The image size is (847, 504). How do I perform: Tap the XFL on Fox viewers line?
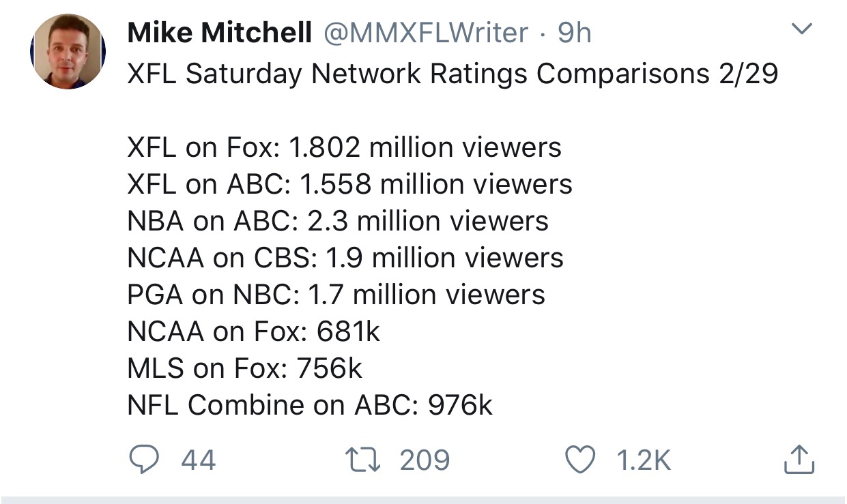(344, 147)
